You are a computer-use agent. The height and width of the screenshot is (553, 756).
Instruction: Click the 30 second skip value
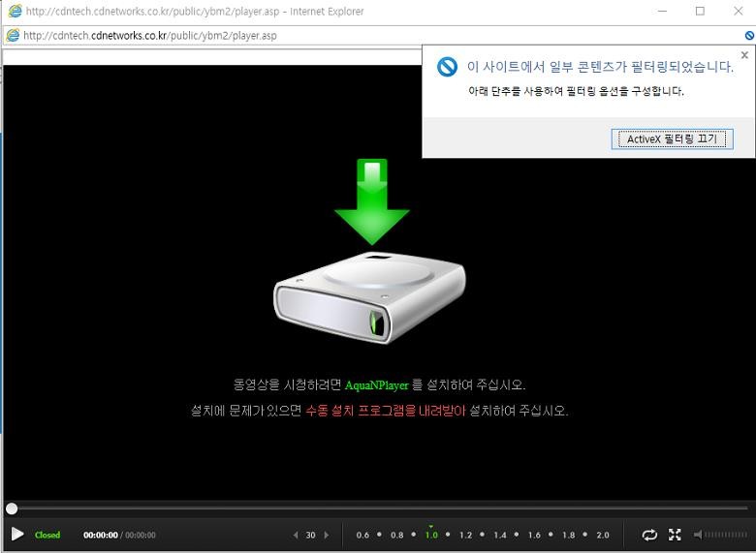(310, 536)
